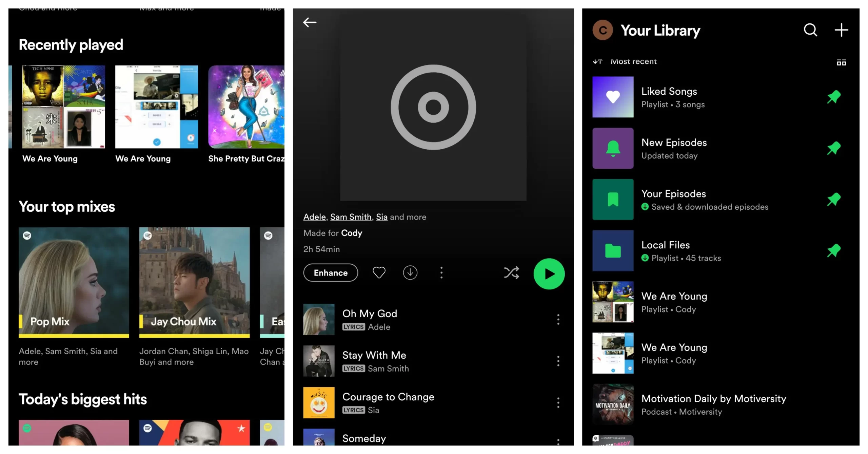
Task: Open We Are Young playlist with collage cover
Action: click(x=721, y=302)
